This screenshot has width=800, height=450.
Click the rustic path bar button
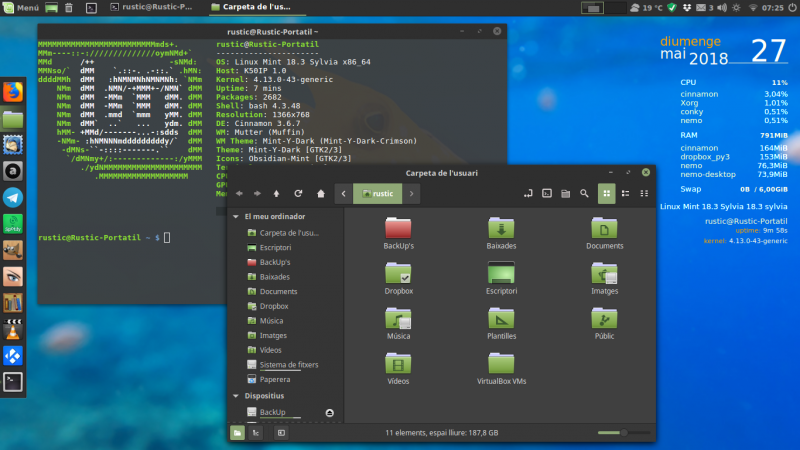pyautogui.click(x=376, y=193)
